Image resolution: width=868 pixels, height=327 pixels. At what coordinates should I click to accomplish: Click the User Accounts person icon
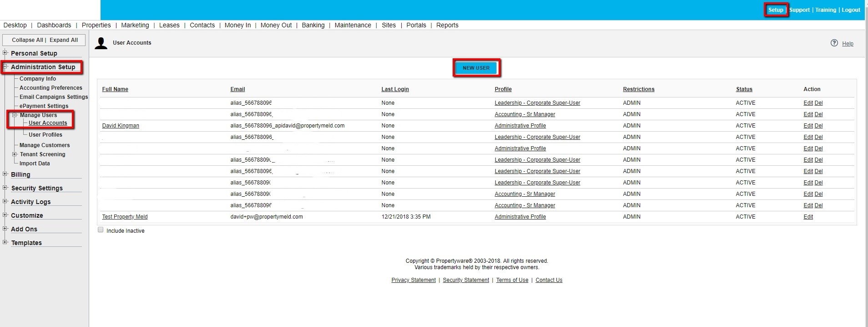click(101, 43)
